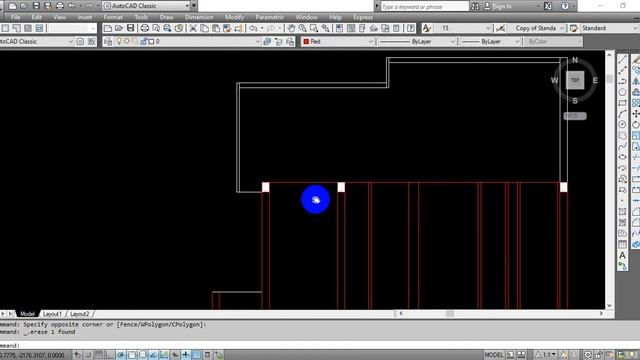Screen dimensions: 640x360
Task: Select the Zoom Realtime magnifier icon
Action: click(x=302, y=28)
